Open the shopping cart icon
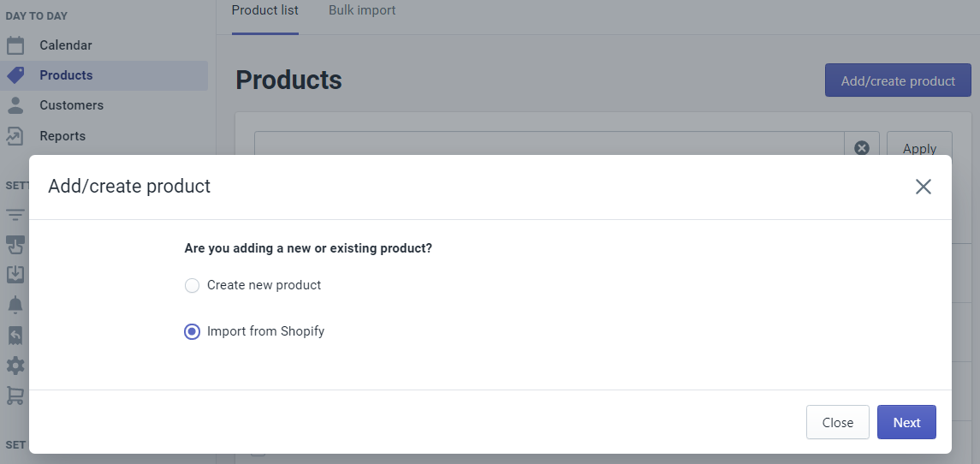The width and height of the screenshot is (980, 464). coord(15,396)
